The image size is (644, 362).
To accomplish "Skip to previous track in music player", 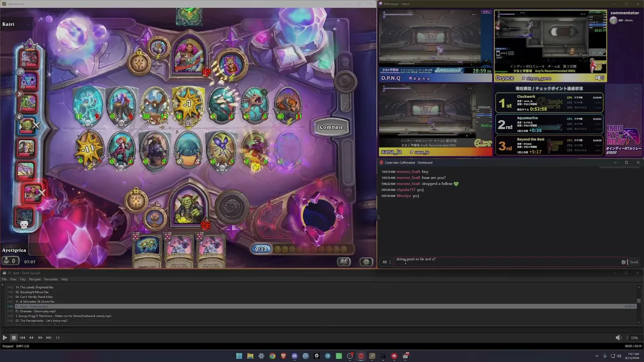I will point(22,338).
